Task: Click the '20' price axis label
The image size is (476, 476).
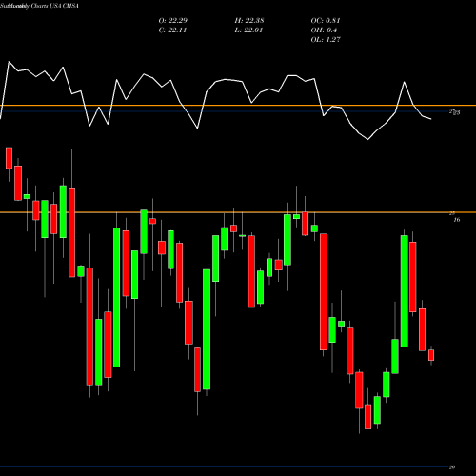Action: pyautogui.click(x=452, y=467)
